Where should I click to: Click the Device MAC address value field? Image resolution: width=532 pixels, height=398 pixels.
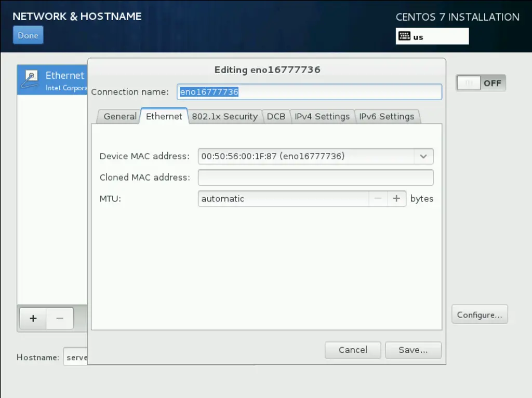[306, 156]
